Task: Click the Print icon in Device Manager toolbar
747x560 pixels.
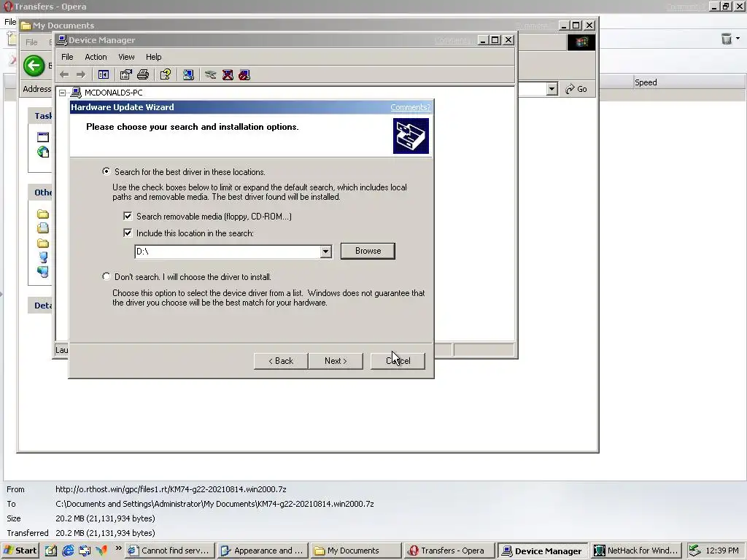Action: point(143,75)
